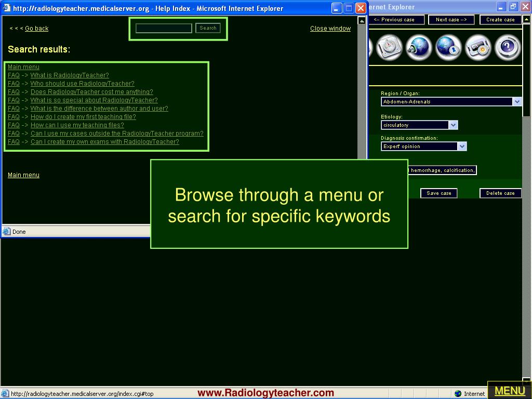Click the IE icon beside Done status

click(6, 231)
